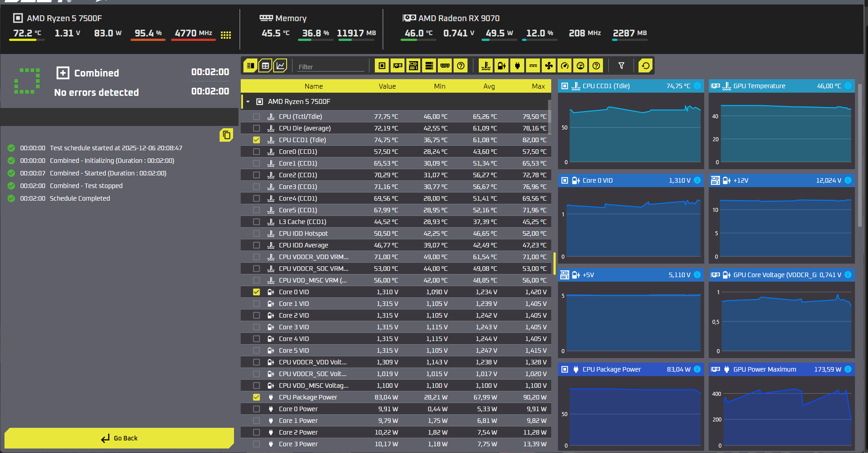Sort the table by the Min column
868x453 pixels.
tap(440, 86)
